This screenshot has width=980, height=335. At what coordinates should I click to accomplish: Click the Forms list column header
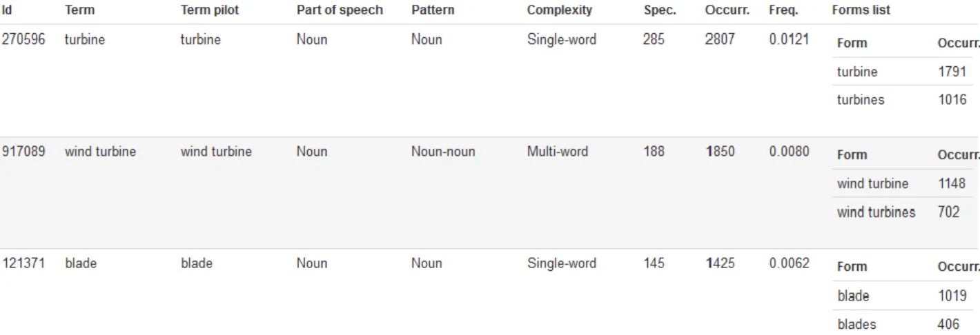(861, 10)
